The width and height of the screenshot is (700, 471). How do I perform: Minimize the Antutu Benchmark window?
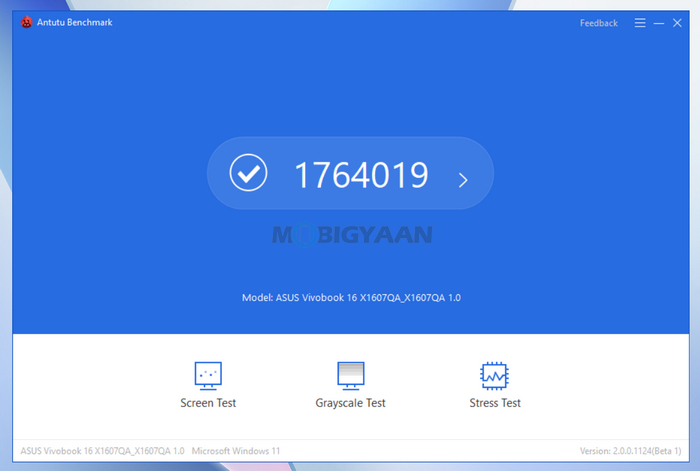[659, 23]
